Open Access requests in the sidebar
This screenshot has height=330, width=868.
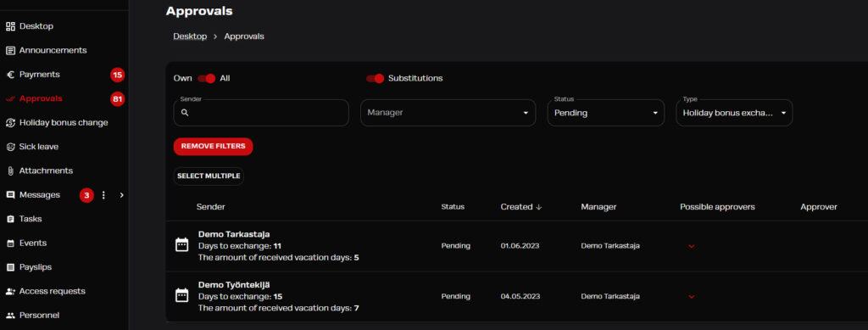[52, 291]
